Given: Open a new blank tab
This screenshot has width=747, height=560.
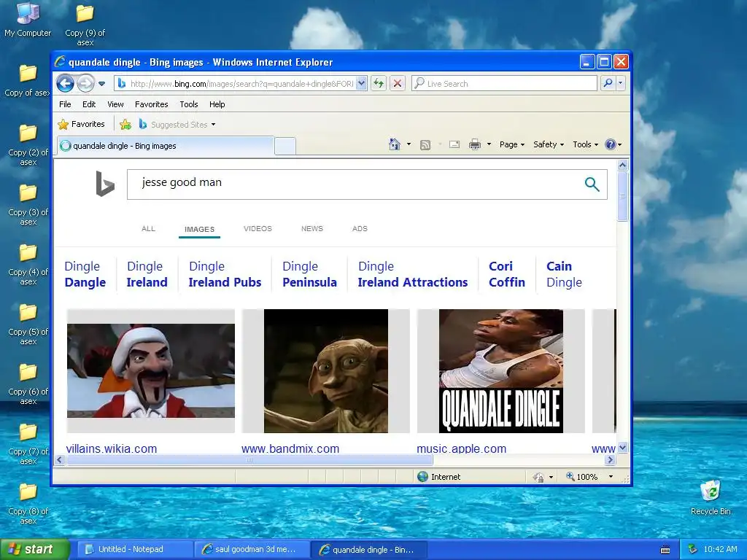Looking at the screenshot, I should point(285,146).
